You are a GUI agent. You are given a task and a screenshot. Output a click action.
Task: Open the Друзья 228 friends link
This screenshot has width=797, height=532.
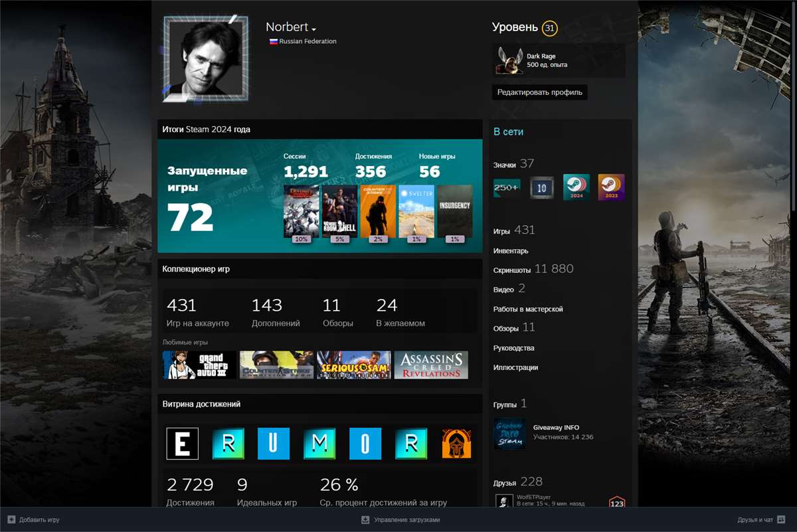pyautogui.click(x=518, y=482)
